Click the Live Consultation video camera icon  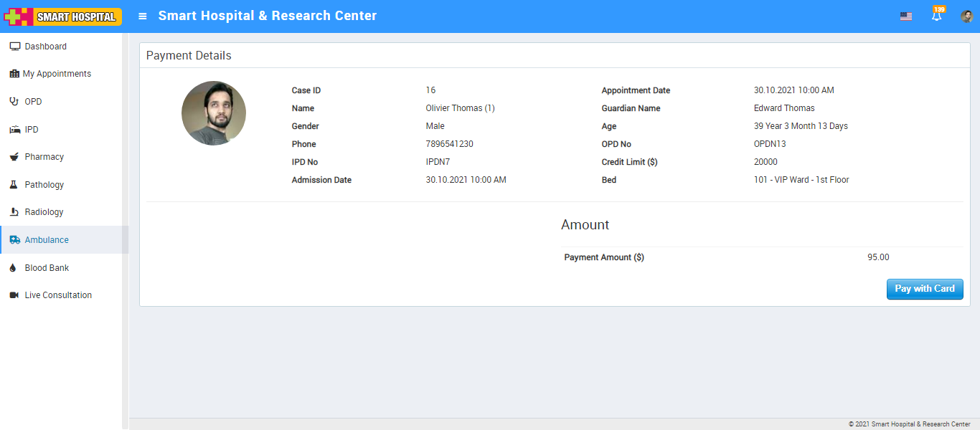coord(14,295)
